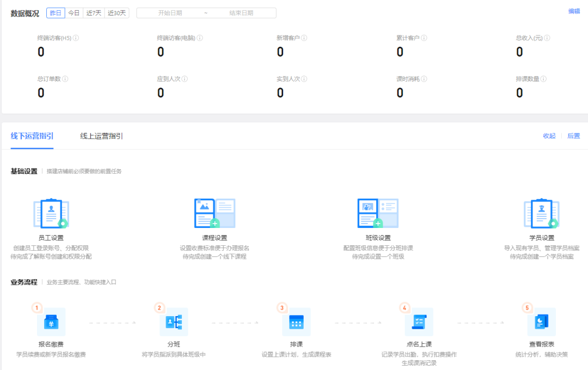Click the 后置 link
This screenshot has height=370, width=588.
[573, 136]
